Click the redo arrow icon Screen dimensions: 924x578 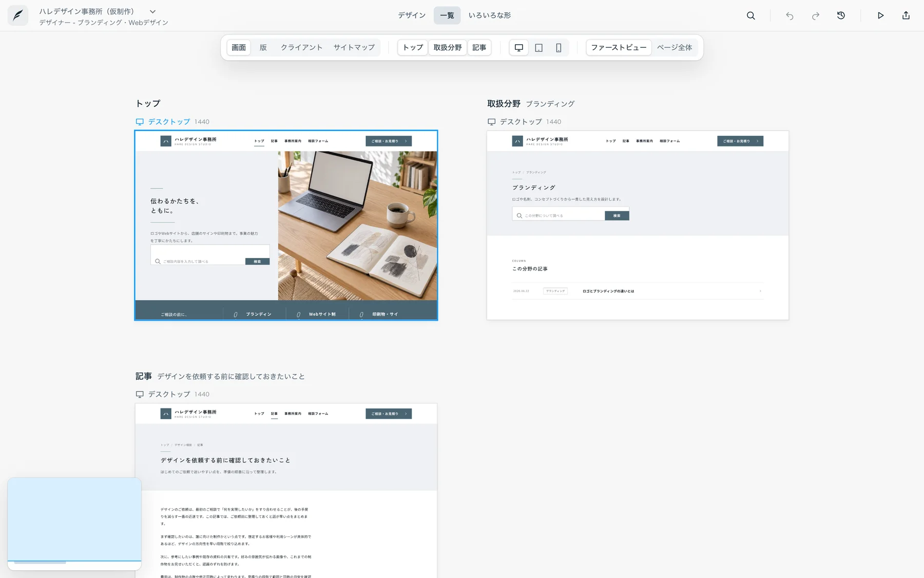click(815, 16)
